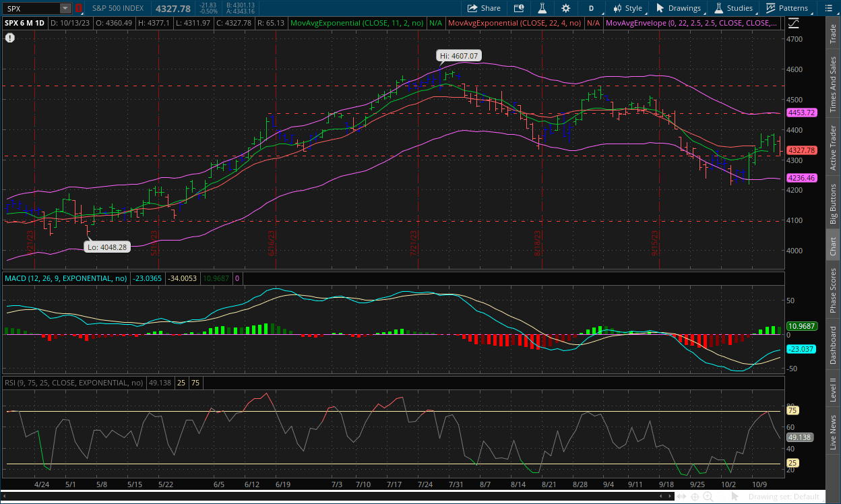841x504 pixels.
Task: Click the pointer cursor icon at bottom
Action: [735, 497]
